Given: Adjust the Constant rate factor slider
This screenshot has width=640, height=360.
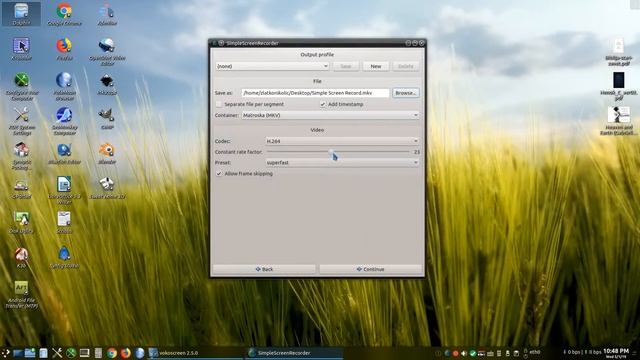Looking at the screenshot, I should (338, 152).
